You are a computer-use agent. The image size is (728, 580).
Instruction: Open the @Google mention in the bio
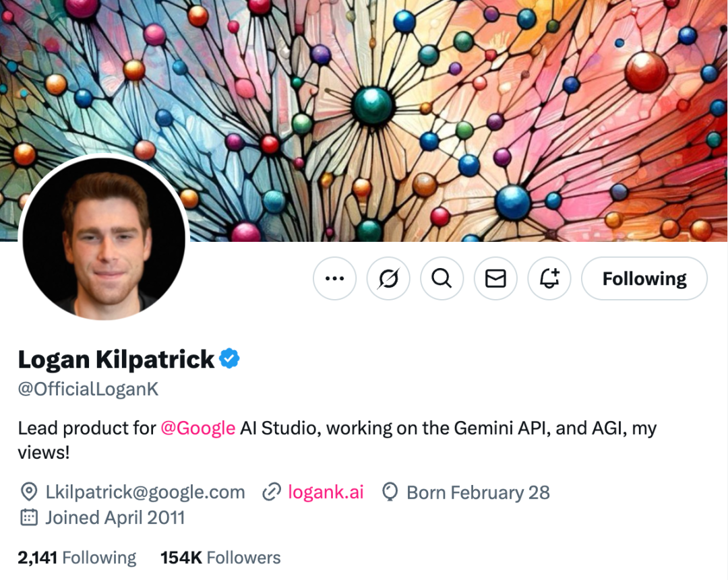(x=198, y=428)
